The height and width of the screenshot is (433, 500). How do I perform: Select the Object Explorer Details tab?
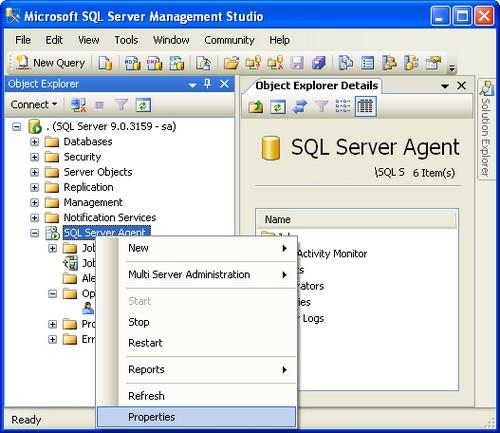(316, 86)
